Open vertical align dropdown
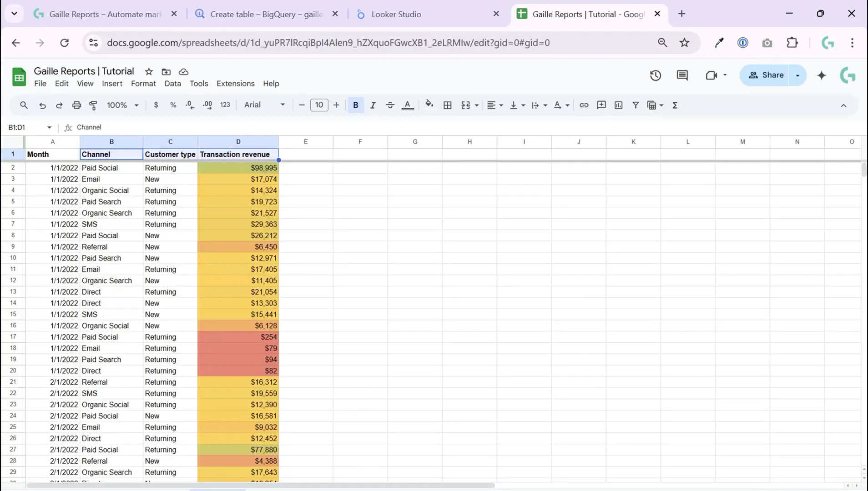Viewport: 868px width, 491px height. 517,105
